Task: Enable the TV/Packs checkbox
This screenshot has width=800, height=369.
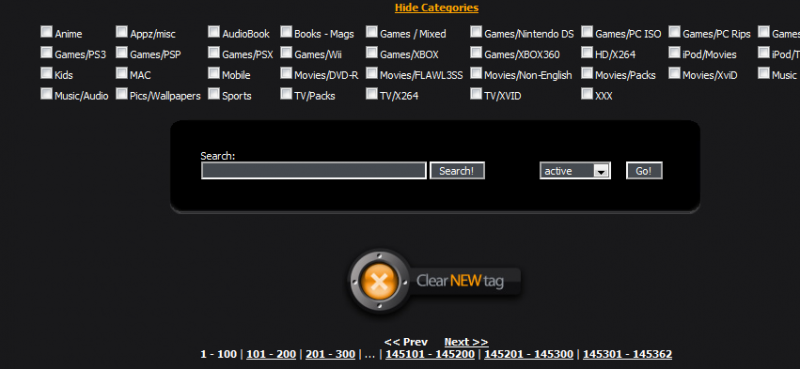Action: click(x=286, y=93)
